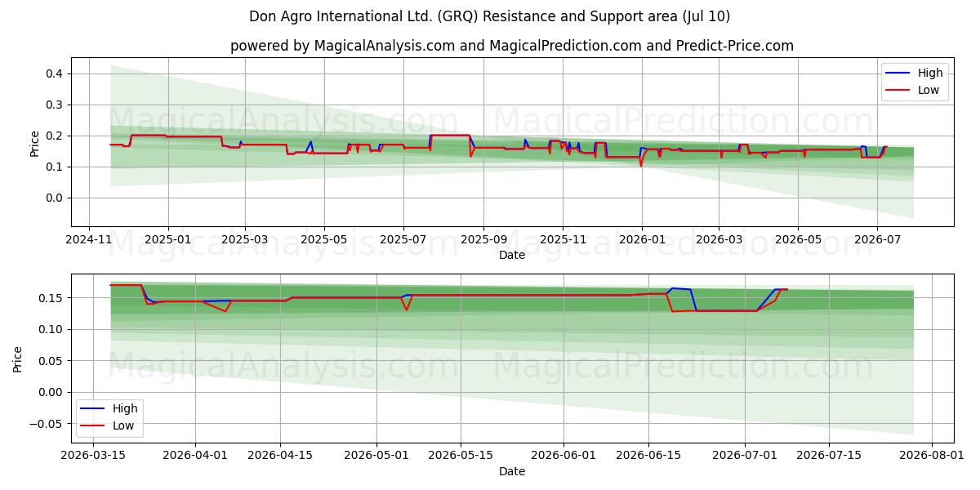Click the '2026-01' date tick label
Viewport: 980px width, 490px height.
(x=642, y=239)
